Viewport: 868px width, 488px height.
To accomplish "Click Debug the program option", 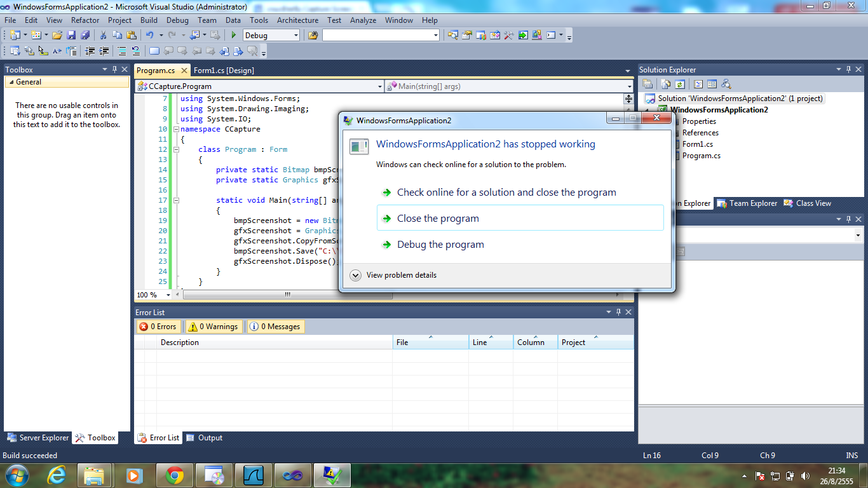I will tap(520, 245).
